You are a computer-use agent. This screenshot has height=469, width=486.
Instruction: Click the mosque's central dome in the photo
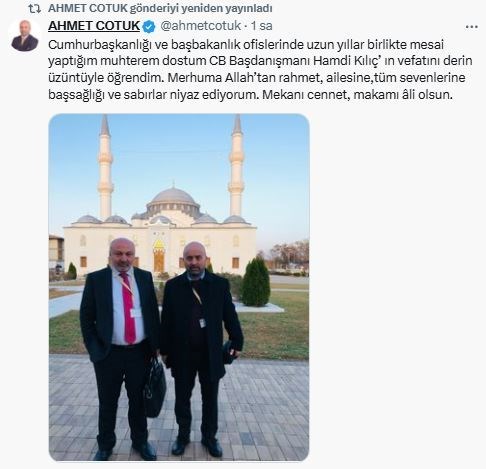173,197
